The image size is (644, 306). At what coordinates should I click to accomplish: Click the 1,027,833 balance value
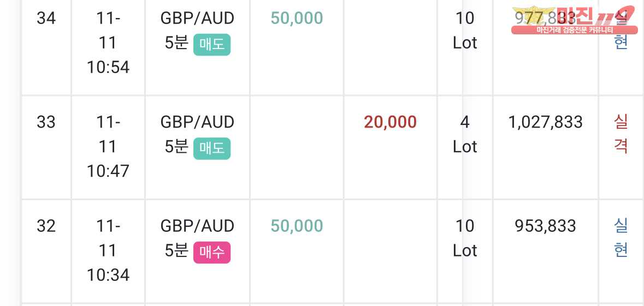546,122
